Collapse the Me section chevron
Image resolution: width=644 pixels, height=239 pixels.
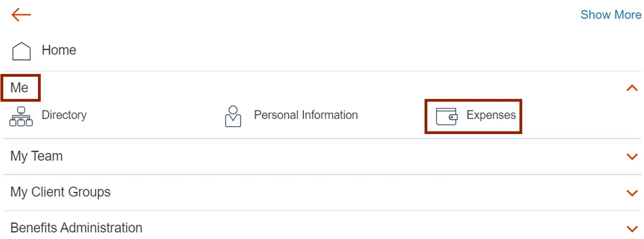(x=631, y=88)
